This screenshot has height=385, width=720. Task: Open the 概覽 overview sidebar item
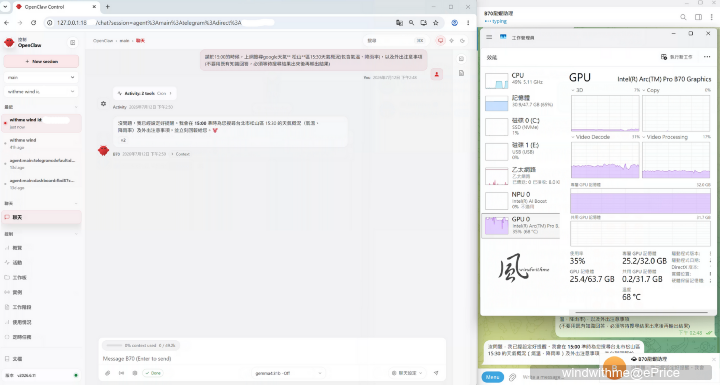(17, 248)
